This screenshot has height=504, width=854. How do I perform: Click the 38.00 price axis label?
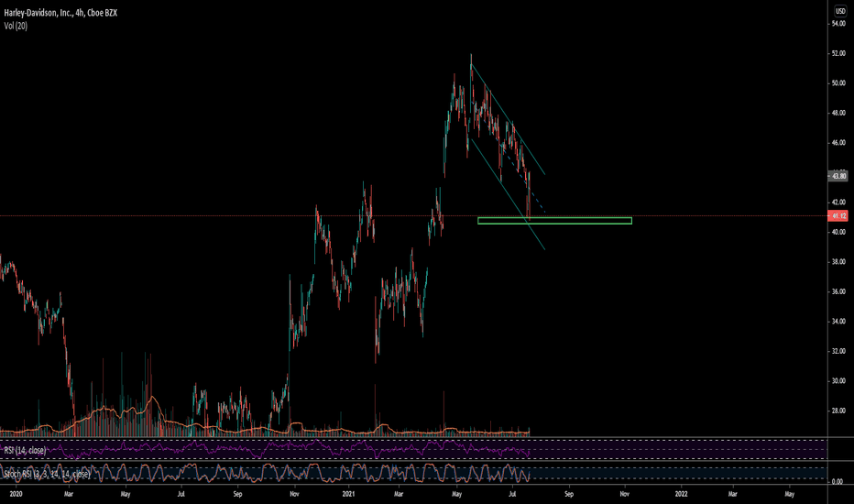[x=838, y=262]
